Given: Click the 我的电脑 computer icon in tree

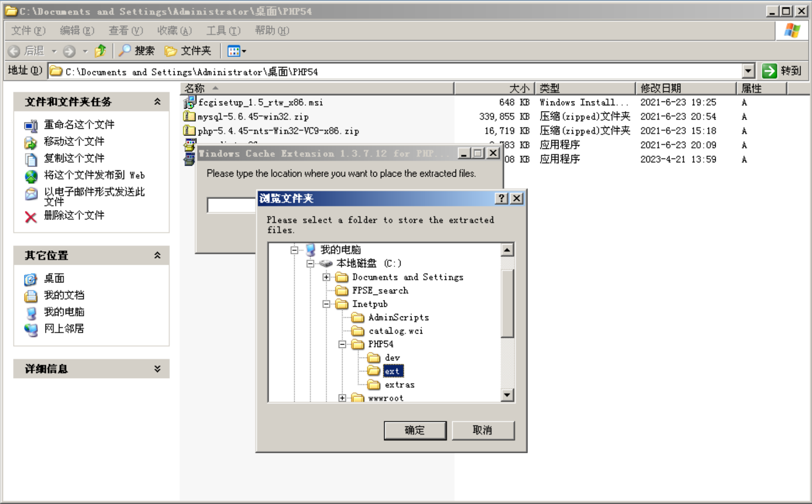Looking at the screenshot, I should pos(310,250).
